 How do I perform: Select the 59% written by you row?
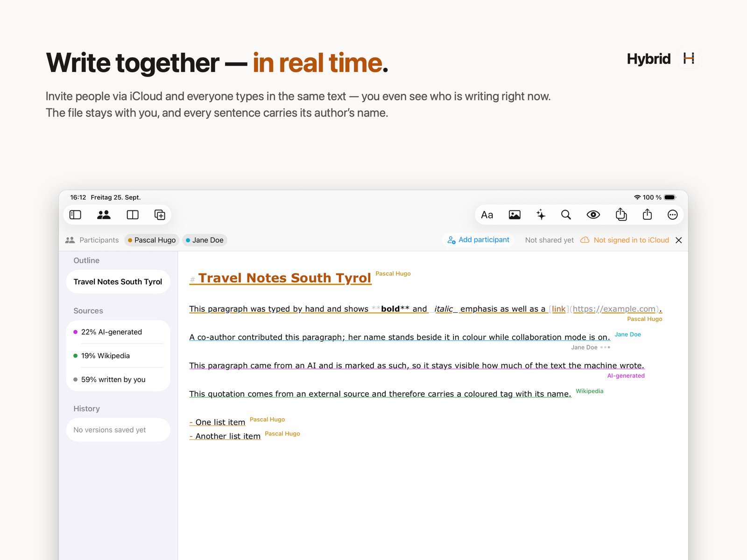pos(118,379)
